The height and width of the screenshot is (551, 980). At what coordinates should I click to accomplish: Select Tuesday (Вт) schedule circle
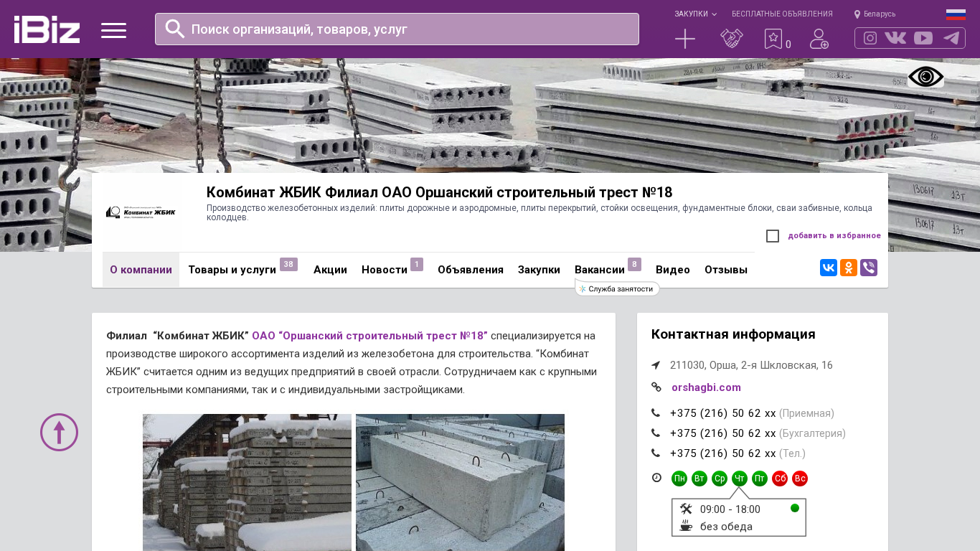click(x=699, y=479)
